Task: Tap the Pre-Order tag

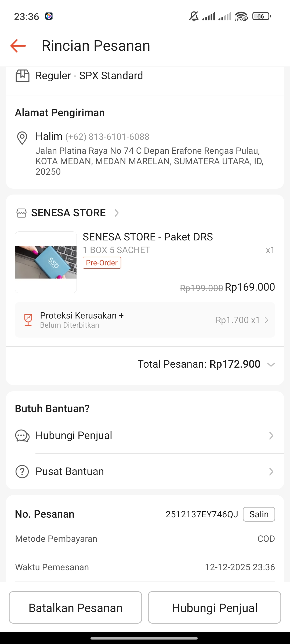Action: (102, 263)
